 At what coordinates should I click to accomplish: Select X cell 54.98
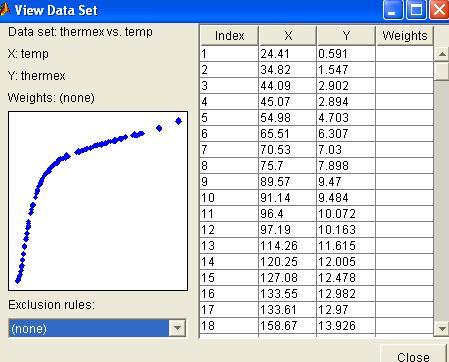[x=287, y=118]
